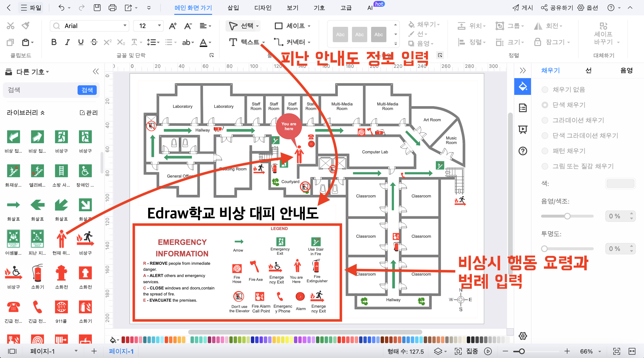Screen dimensions: 644x358
Task: Open the Arial font dropdown
Action: 124,25
